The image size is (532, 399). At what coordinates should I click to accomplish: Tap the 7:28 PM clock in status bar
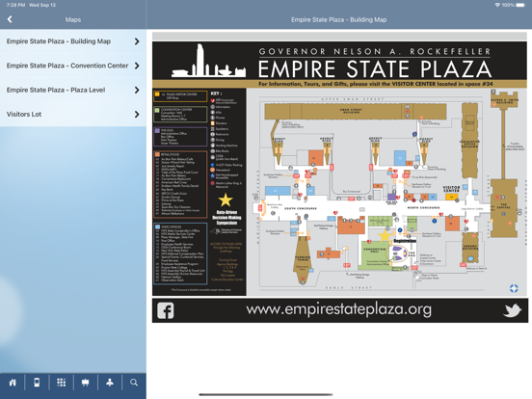coord(15,5)
